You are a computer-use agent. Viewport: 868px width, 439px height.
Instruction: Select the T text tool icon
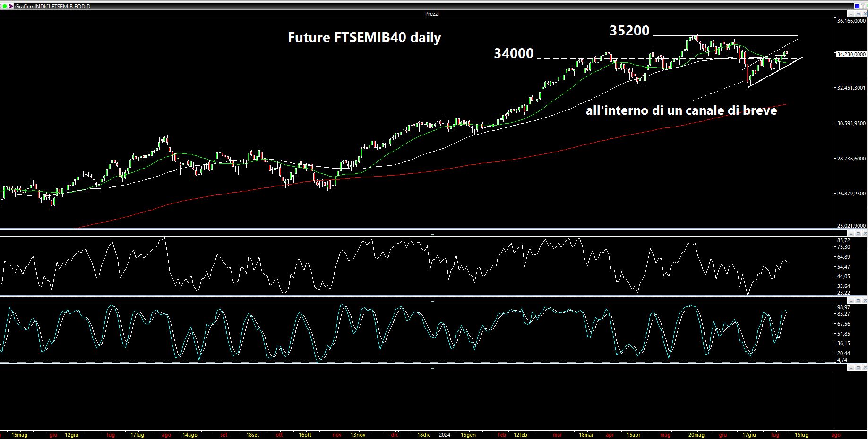point(863,6)
